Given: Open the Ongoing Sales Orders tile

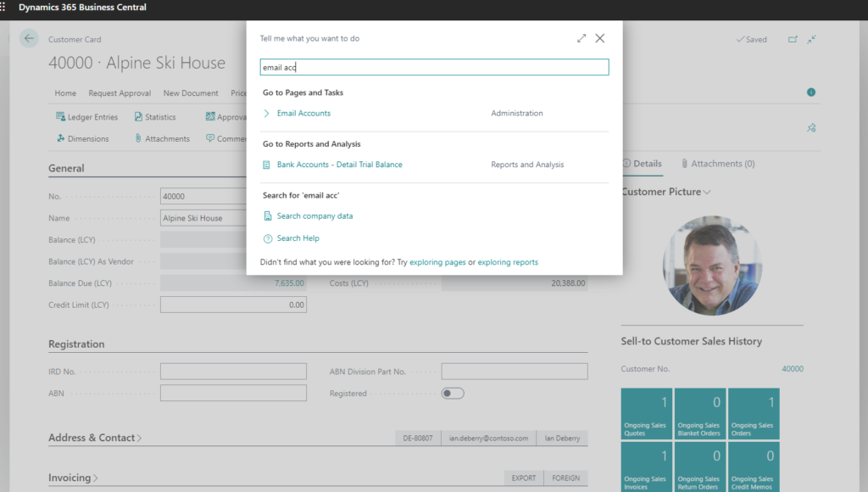Looking at the screenshot, I should [754, 414].
